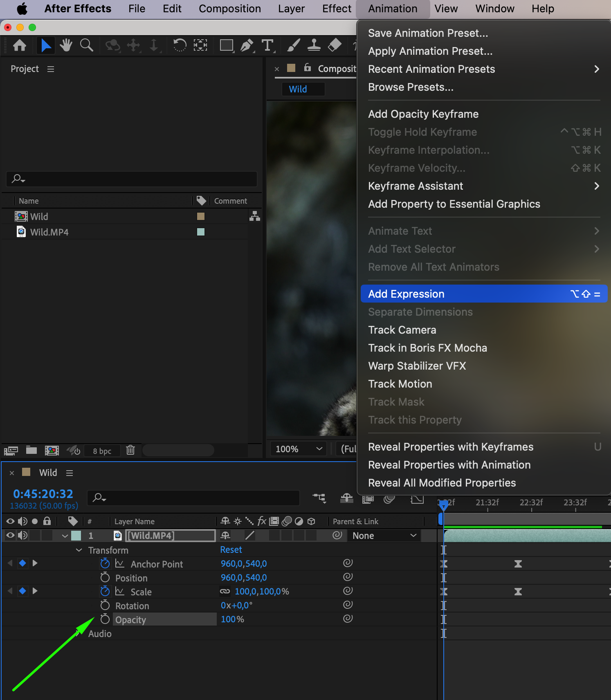Screen dimensions: 611x700
Task: Select the Rectangle shape tool
Action: click(x=226, y=45)
